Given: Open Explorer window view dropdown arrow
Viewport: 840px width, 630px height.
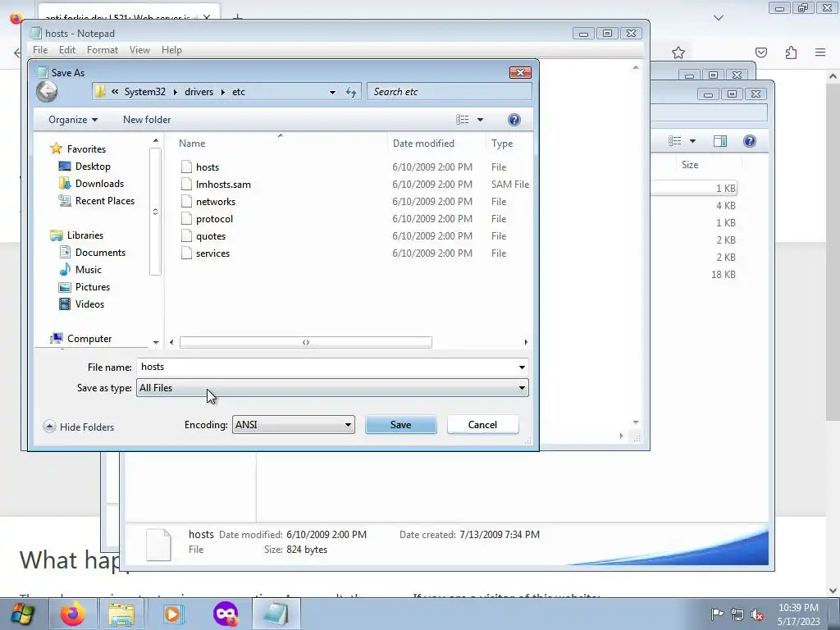Looking at the screenshot, I should (692, 141).
